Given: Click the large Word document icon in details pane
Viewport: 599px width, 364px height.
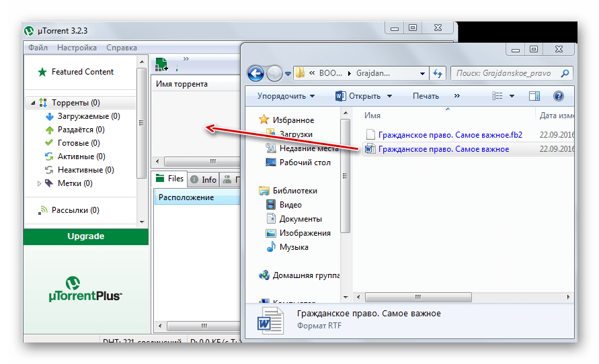Looking at the screenshot, I should [x=270, y=321].
